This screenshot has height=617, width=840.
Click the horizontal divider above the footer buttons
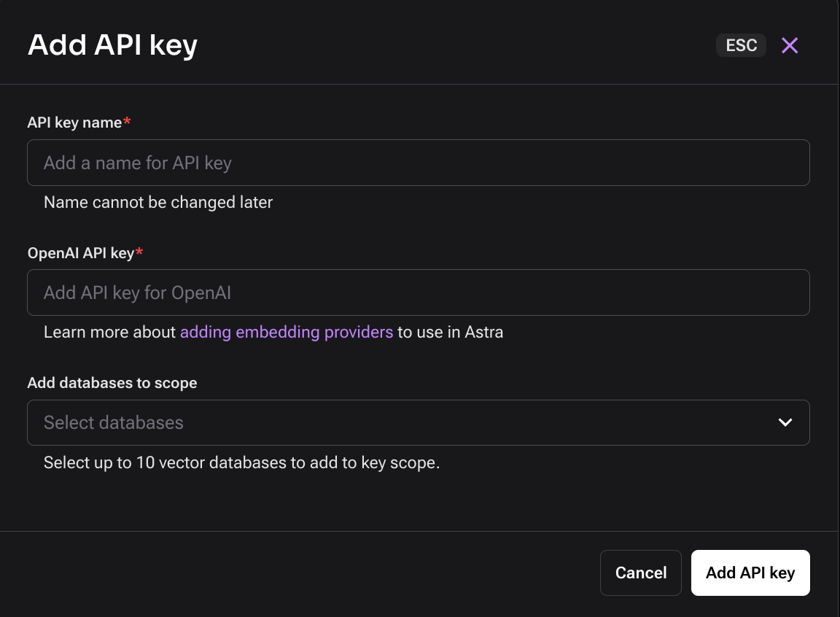420,531
